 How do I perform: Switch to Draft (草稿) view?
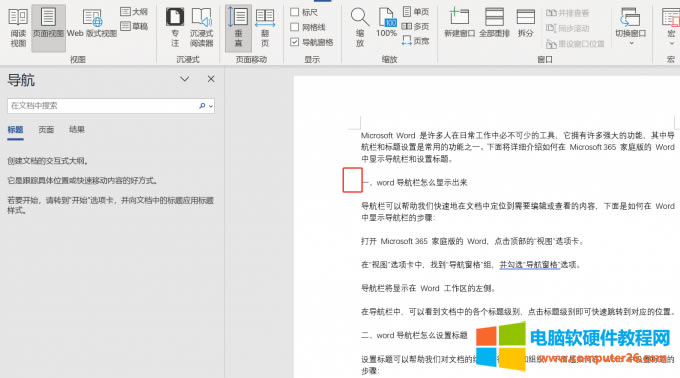tap(134, 26)
